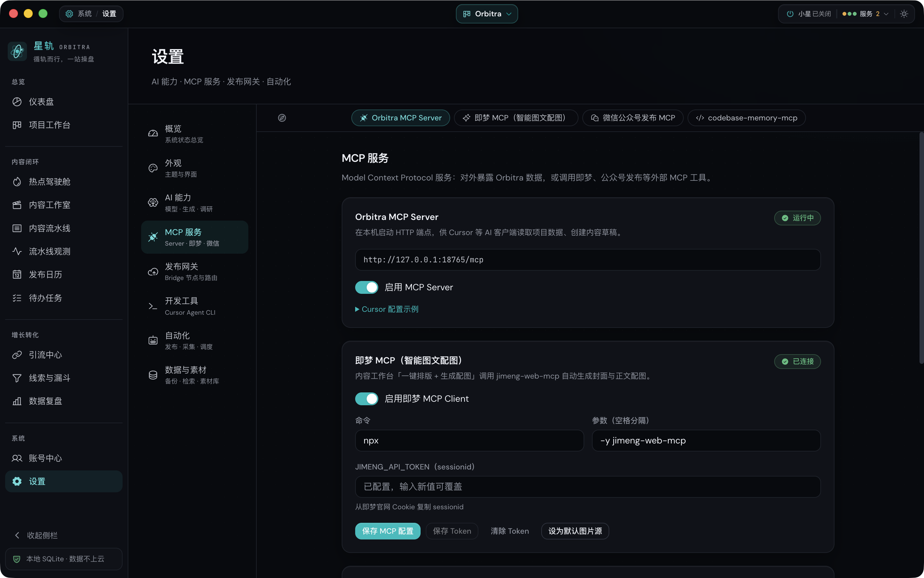Click 清除 Token button
This screenshot has height=578, width=924.
click(510, 531)
